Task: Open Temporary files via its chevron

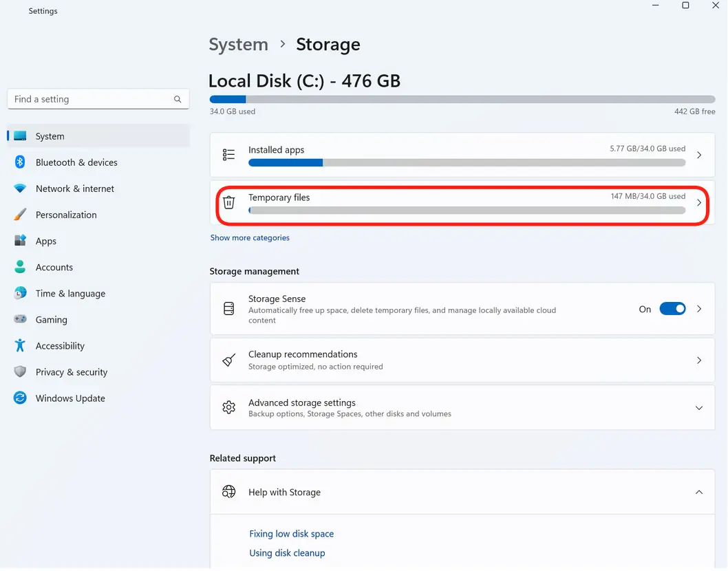Action: [x=699, y=203]
